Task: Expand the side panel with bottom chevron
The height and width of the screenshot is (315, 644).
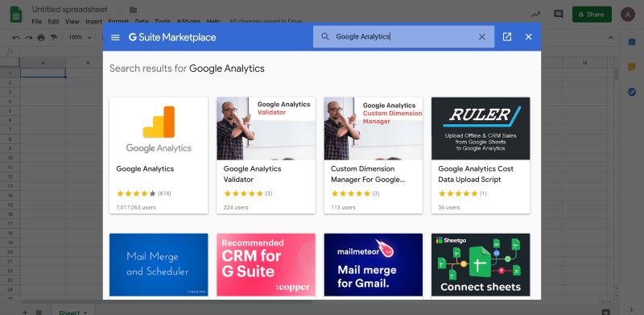Action: point(632,309)
